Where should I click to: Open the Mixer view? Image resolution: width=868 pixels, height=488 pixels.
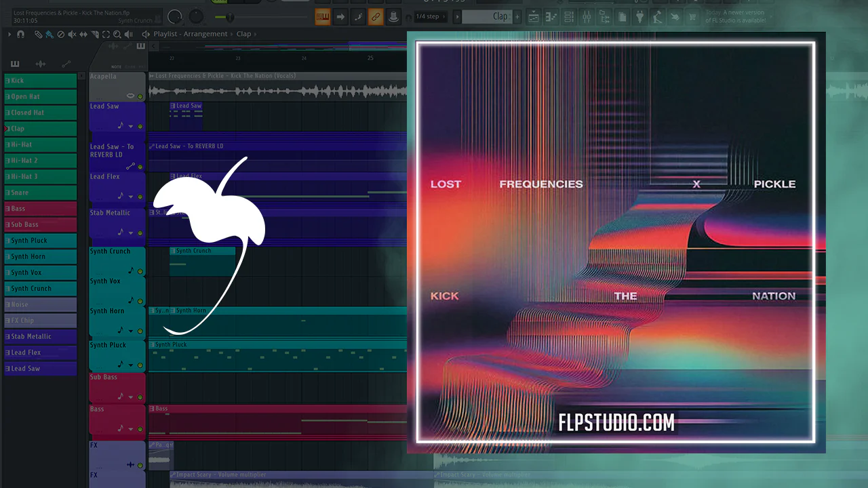pyautogui.click(x=587, y=16)
